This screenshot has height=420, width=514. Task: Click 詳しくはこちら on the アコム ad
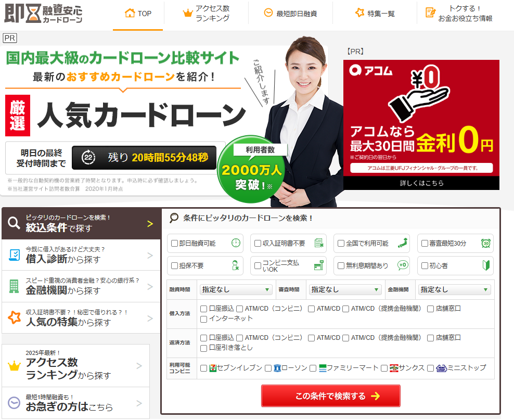click(x=421, y=183)
